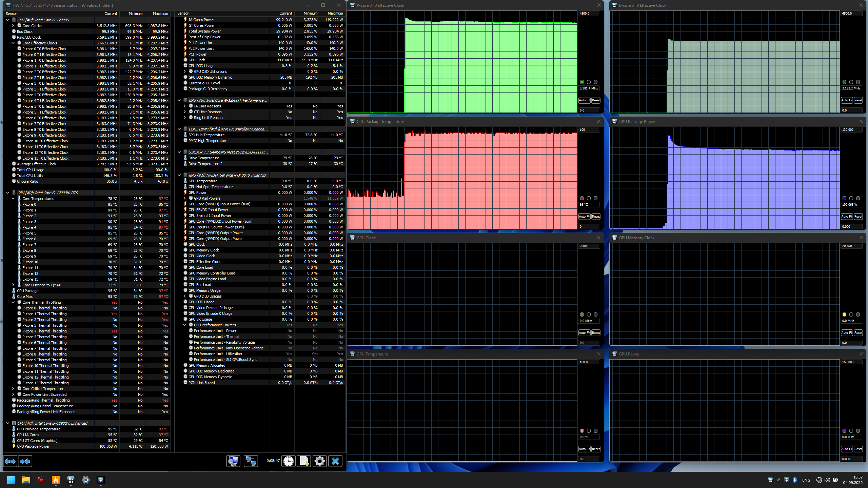Screen dimensions: 868x488
Task: Click the Sensor column header in right panel
Action: (x=183, y=14)
